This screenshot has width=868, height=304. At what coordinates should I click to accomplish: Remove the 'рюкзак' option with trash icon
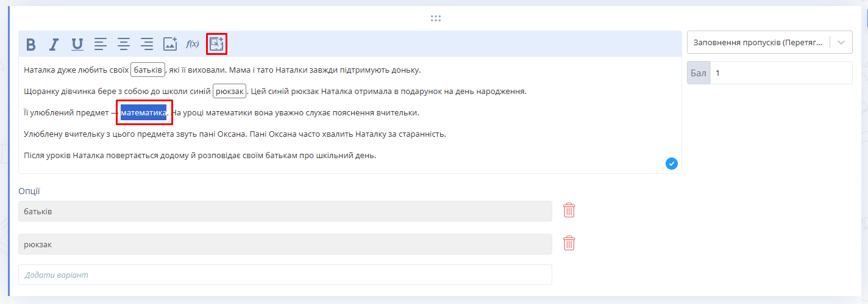click(x=569, y=244)
